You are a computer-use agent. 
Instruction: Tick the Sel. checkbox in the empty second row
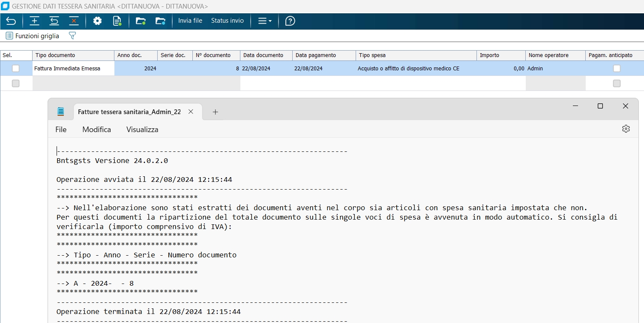coord(16,83)
